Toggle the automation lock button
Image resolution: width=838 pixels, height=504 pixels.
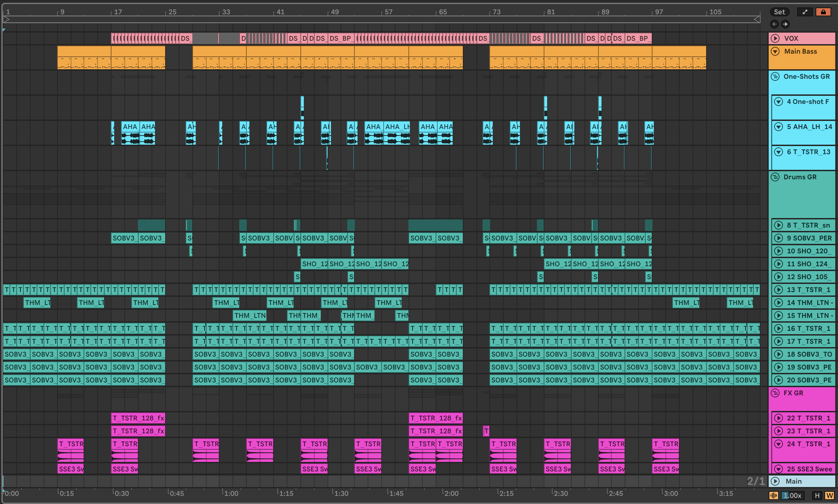pos(823,12)
